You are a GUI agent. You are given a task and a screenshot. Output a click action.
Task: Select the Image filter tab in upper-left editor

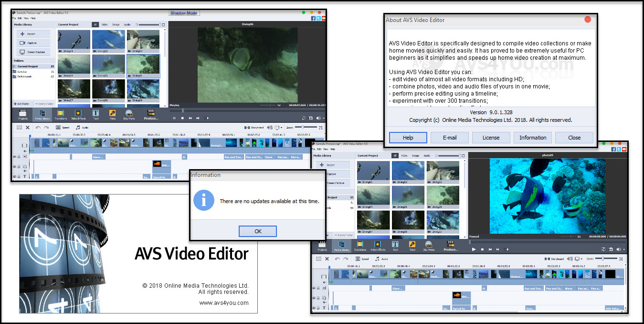tap(116, 24)
